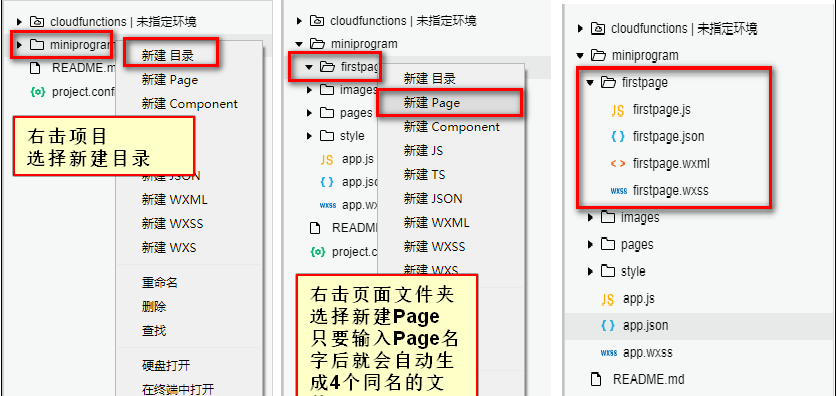Screen dimensions: 837x396
Task: Click the cloud folder icon of cloudfunctions in right panel
Action: point(598,28)
